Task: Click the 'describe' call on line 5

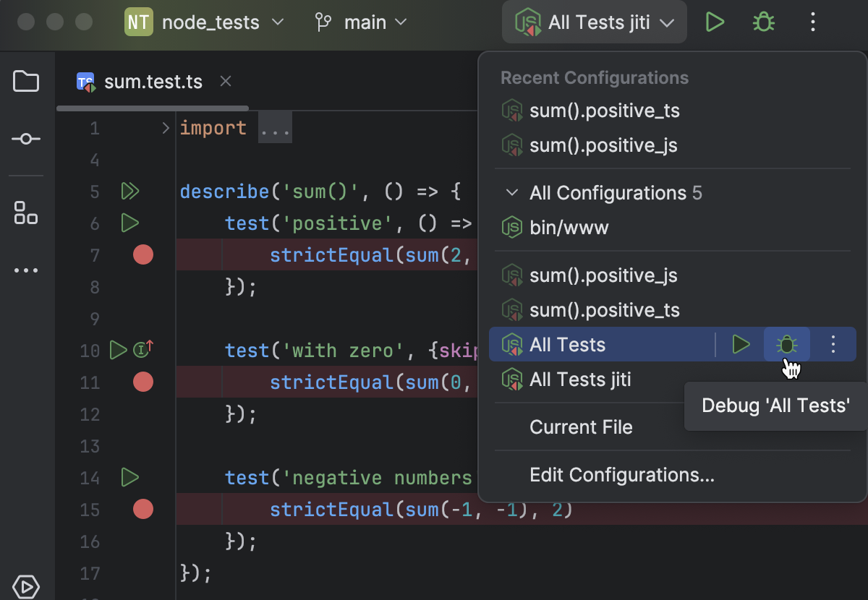Action: [x=224, y=192]
